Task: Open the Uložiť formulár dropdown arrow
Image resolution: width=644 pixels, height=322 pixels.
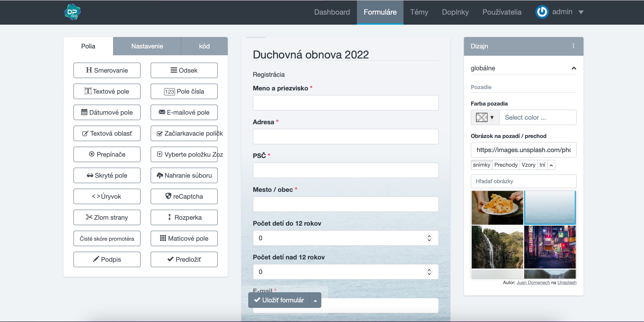Action: click(x=315, y=300)
